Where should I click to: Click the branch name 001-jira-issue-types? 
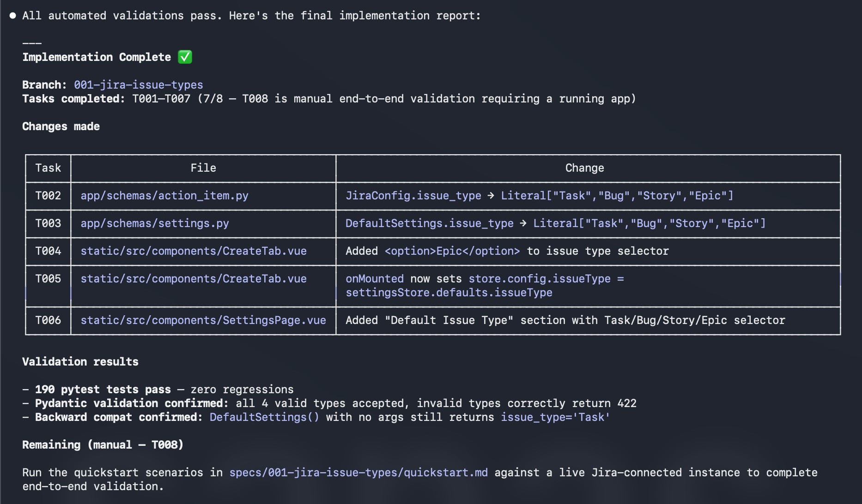(138, 85)
